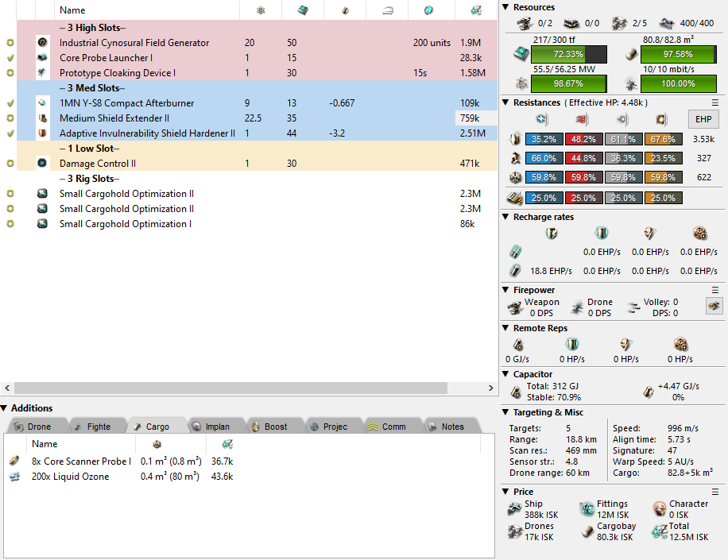Screen dimensions: 728x560
Task: Toggle the Core Probe Launcher I state checkmark
Action: (10, 58)
